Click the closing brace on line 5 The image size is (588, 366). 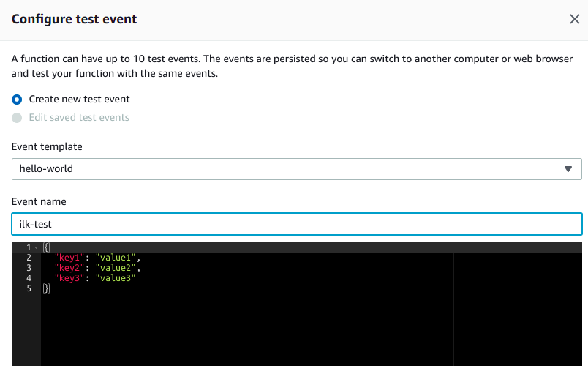pyautogui.click(x=46, y=288)
